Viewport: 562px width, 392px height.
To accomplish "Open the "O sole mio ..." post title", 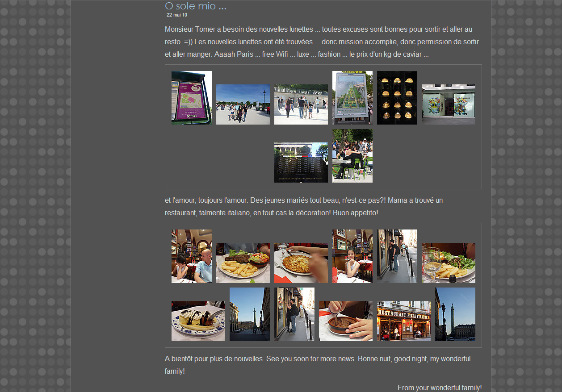I will (x=195, y=6).
